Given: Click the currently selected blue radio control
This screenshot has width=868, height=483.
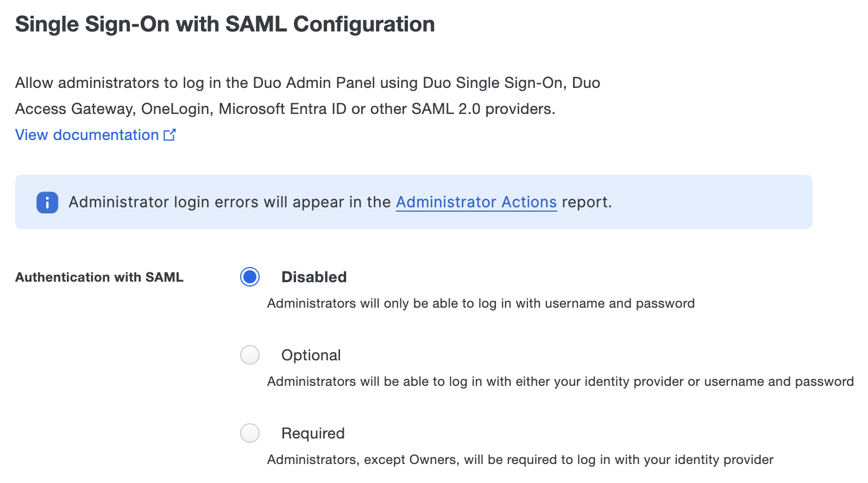Looking at the screenshot, I should tap(249, 277).
